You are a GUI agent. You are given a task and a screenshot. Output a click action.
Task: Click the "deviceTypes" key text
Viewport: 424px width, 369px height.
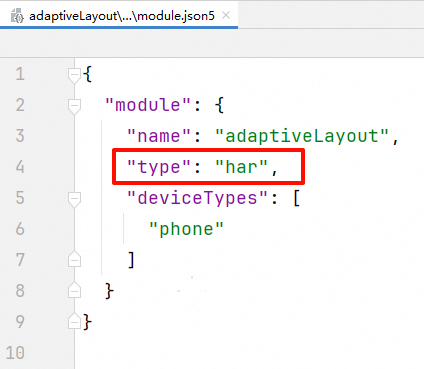[197, 198]
